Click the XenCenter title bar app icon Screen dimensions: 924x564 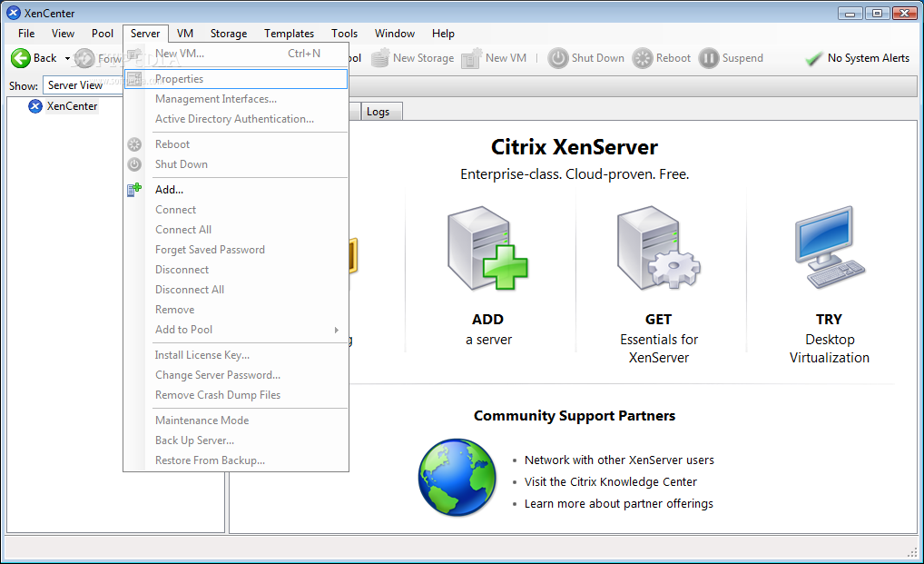point(14,13)
